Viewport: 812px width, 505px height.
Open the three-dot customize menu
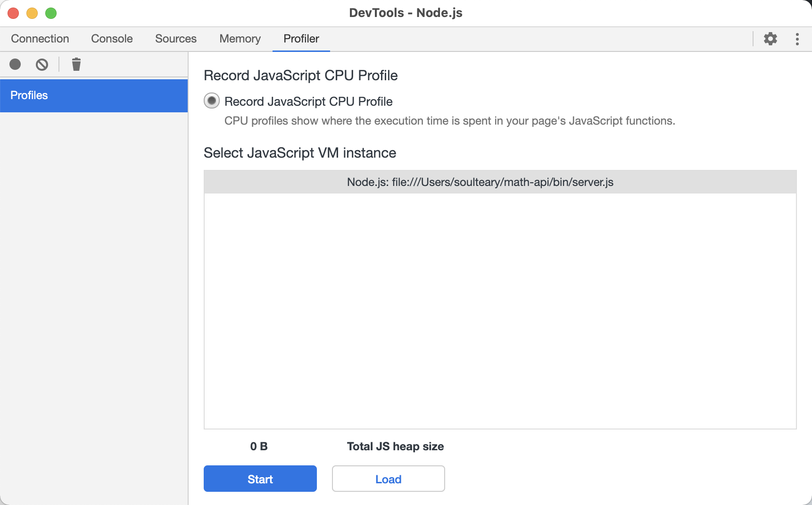[797, 39]
